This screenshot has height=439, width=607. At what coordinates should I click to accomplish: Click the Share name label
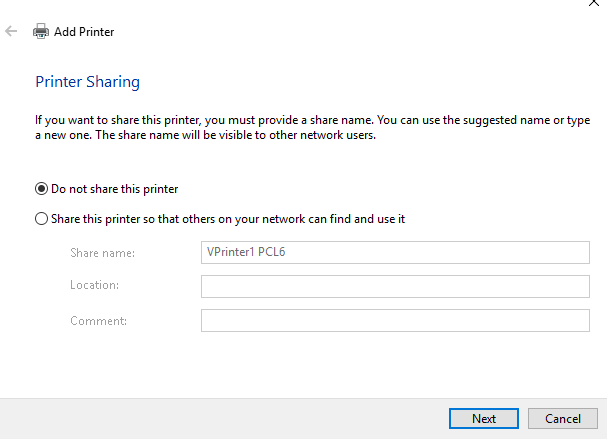tap(103, 253)
